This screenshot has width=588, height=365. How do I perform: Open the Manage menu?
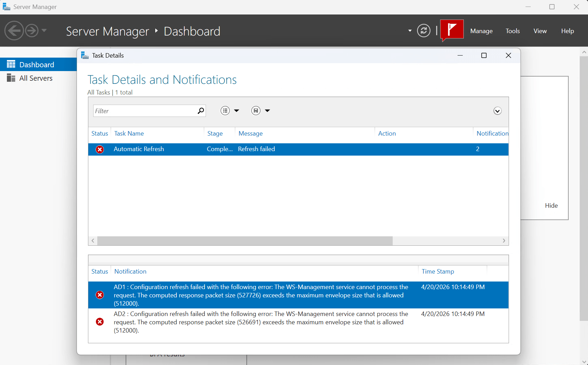[x=481, y=31]
